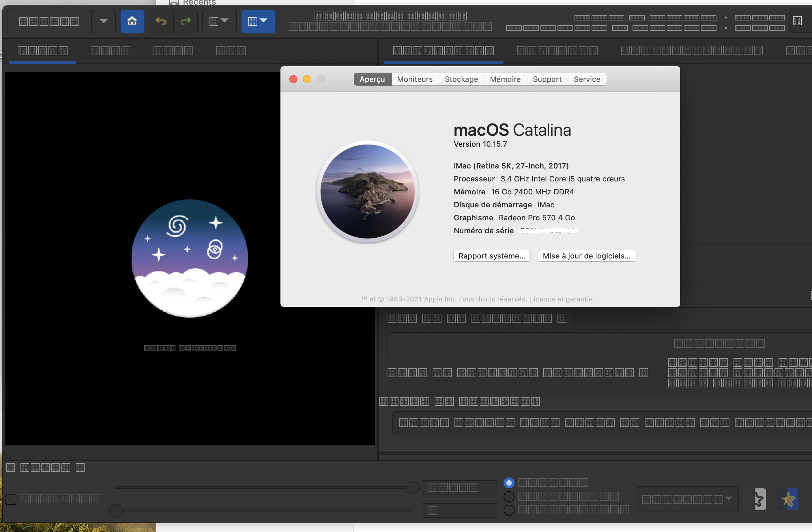The width and height of the screenshot is (812, 532).
Task: Click the Rapport système button
Action: click(492, 256)
